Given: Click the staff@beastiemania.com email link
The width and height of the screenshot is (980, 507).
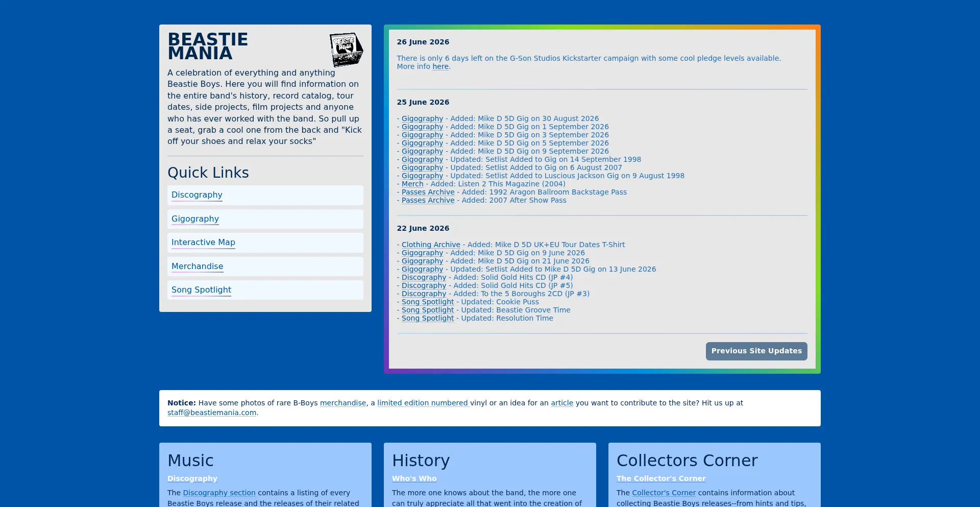Looking at the screenshot, I should pyautogui.click(x=212, y=413).
